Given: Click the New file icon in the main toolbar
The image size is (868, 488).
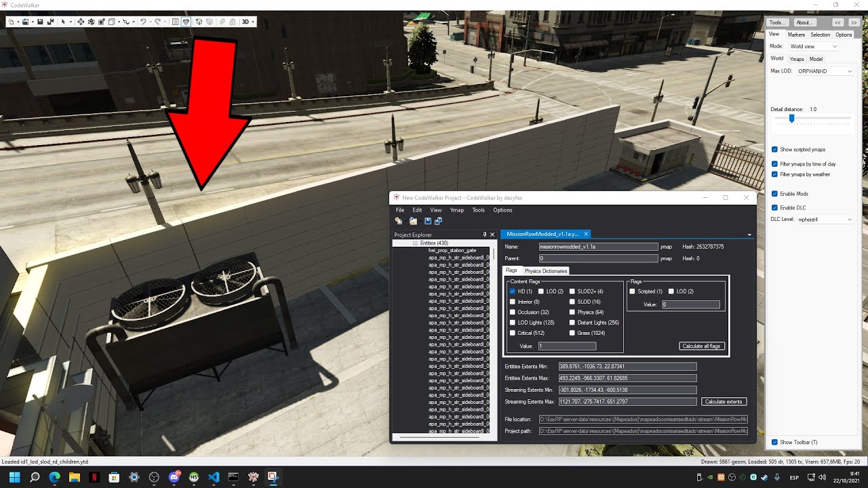Looking at the screenshot, I should click(12, 22).
